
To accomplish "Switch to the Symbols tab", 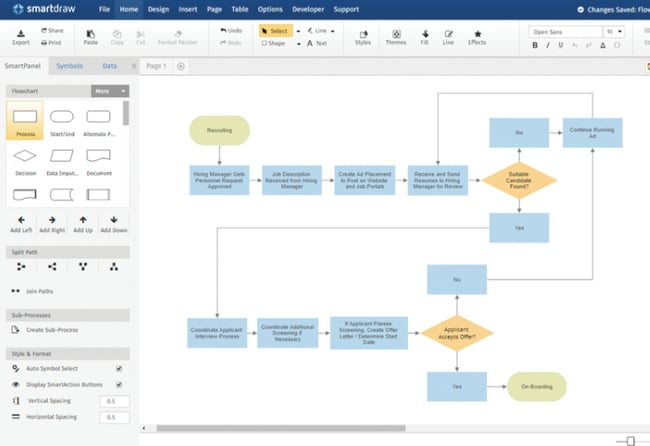I will [x=69, y=66].
